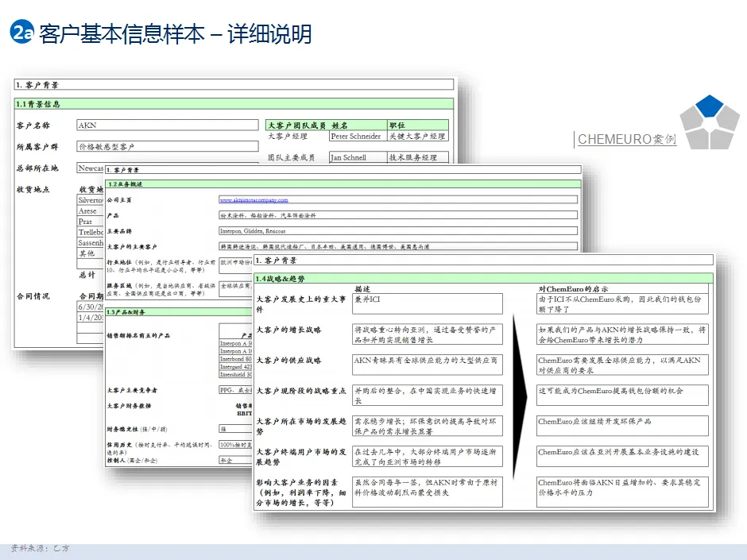Select the name cell Peter Schneider
Viewport: 747px width, 560px height.
[x=358, y=136]
